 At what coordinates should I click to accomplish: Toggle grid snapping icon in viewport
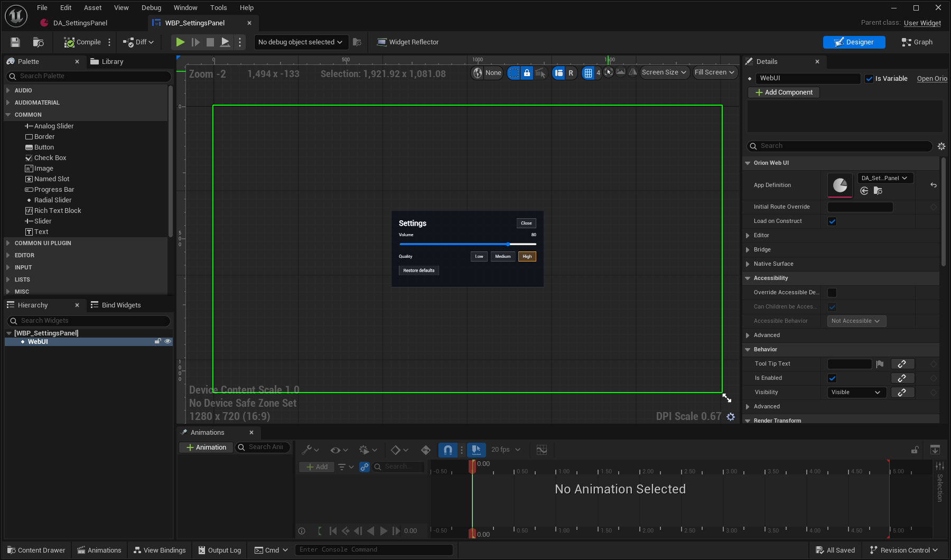(588, 73)
